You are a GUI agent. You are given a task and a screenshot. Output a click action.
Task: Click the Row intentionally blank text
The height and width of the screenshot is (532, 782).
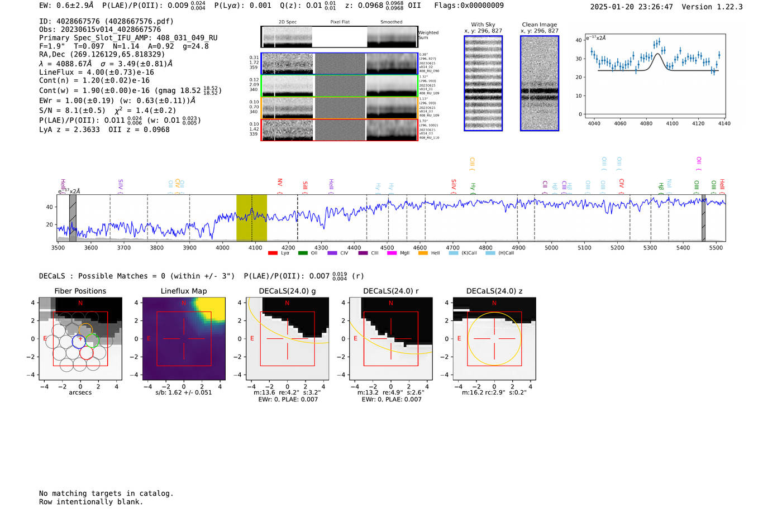pos(91,502)
